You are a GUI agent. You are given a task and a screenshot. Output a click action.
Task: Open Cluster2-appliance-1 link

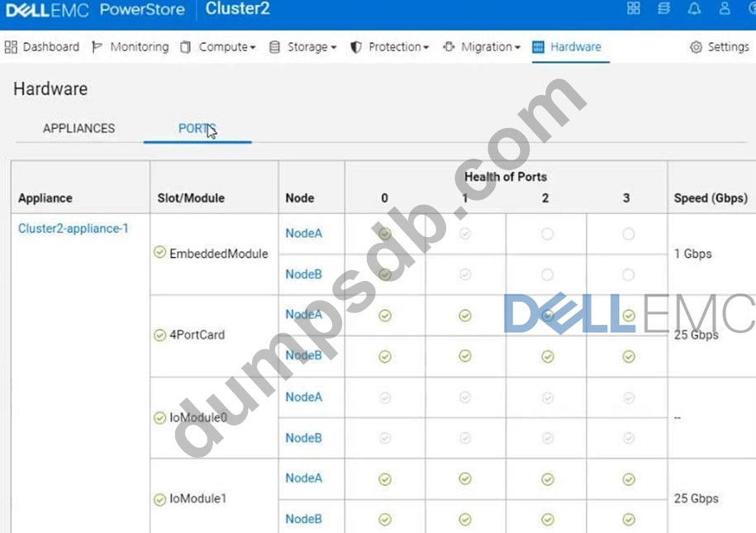pyautogui.click(x=74, y=228)
